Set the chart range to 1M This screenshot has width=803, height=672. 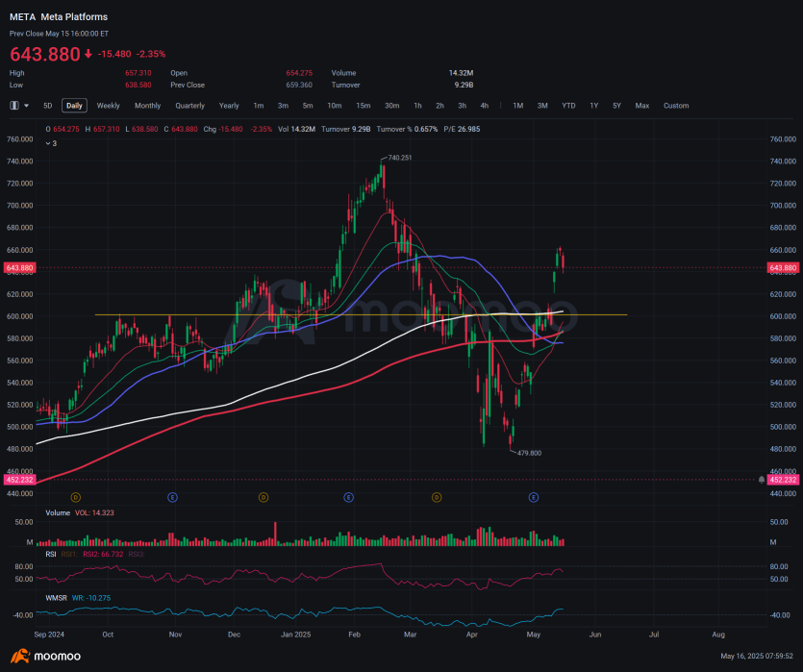518,106
